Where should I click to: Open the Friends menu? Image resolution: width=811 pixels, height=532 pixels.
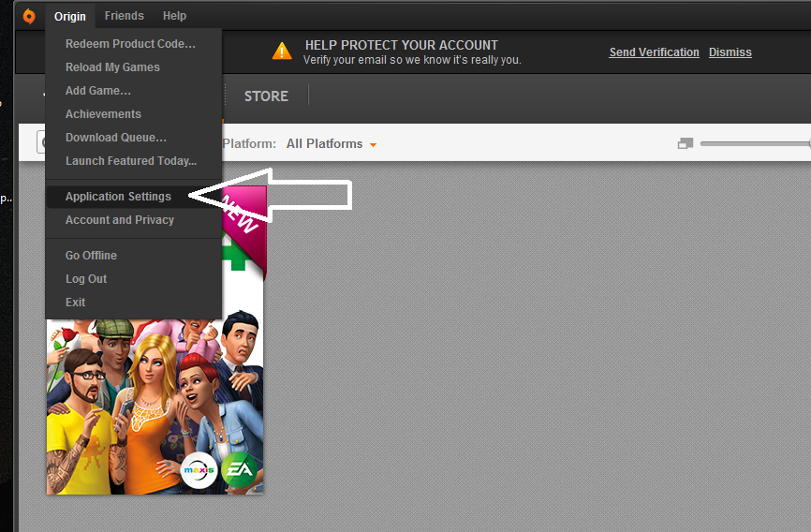[125, 16]
